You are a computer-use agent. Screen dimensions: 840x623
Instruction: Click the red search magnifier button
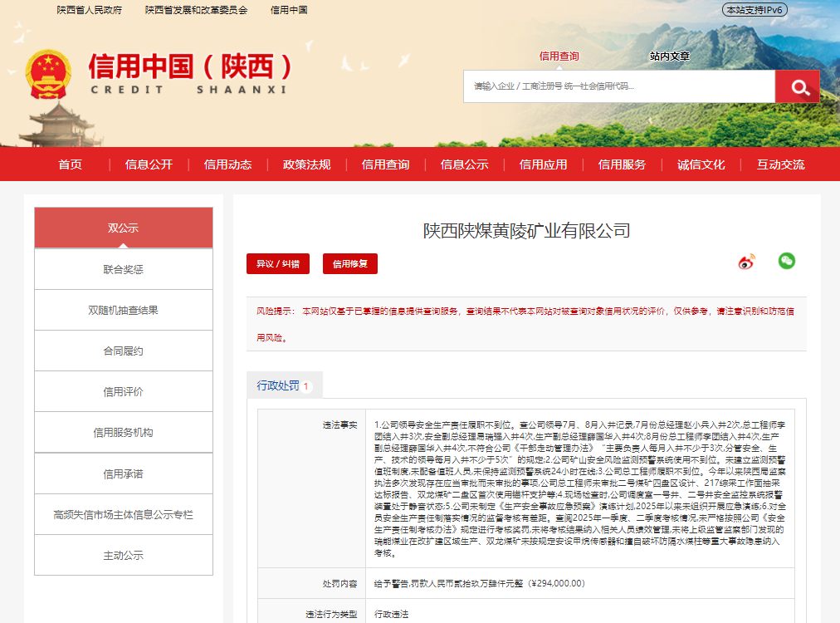(797, 86)
